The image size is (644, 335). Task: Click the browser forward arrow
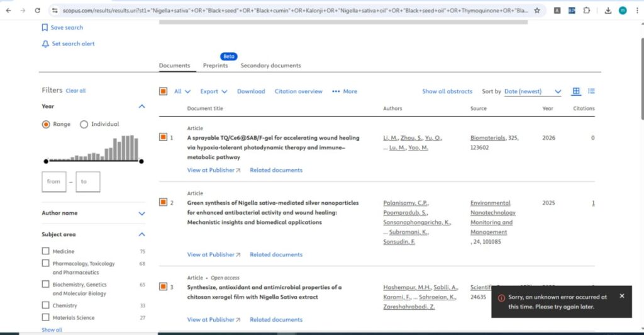[23, 11]
